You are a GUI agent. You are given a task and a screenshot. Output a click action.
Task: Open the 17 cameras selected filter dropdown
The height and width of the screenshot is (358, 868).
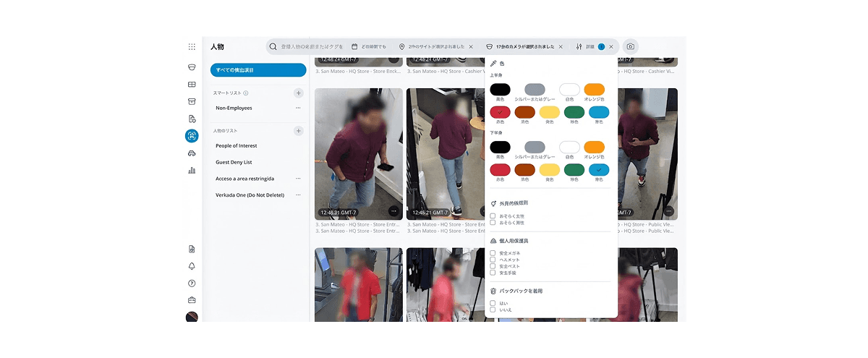point(520,46)
